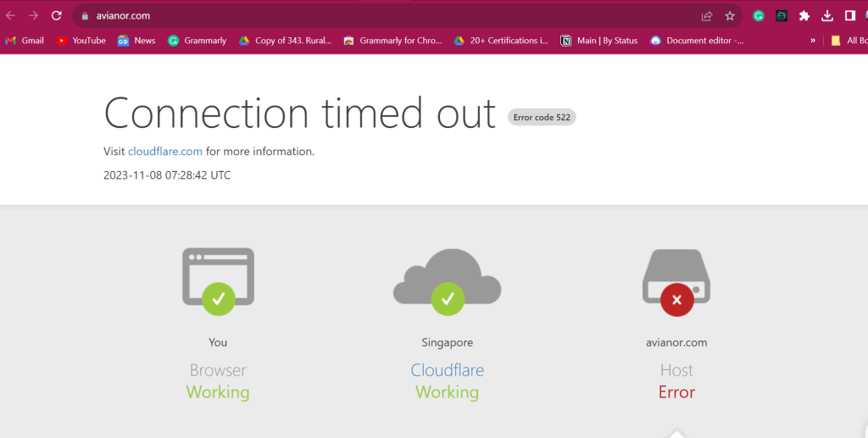Click the 2023-11-08 07:28:42 UTC timestamp
868x438 pixels.
(x=167, y=175)
